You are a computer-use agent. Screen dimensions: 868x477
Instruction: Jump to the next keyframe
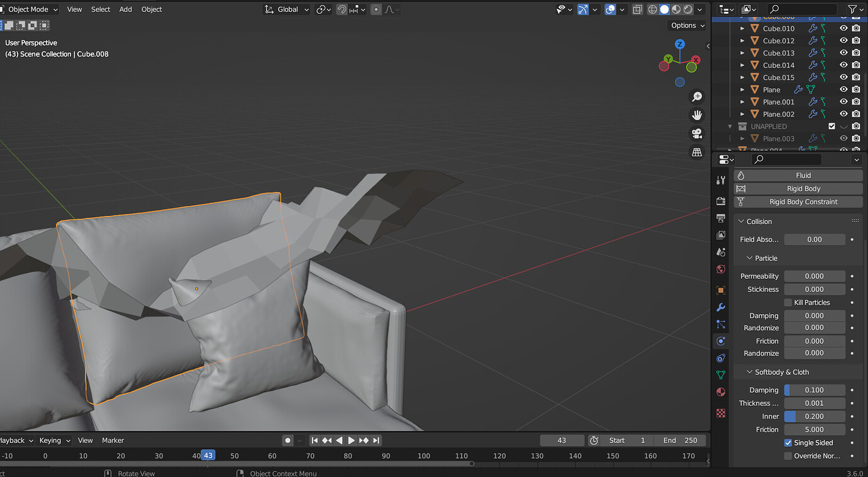pyautogui.click(x=364, y=441)
